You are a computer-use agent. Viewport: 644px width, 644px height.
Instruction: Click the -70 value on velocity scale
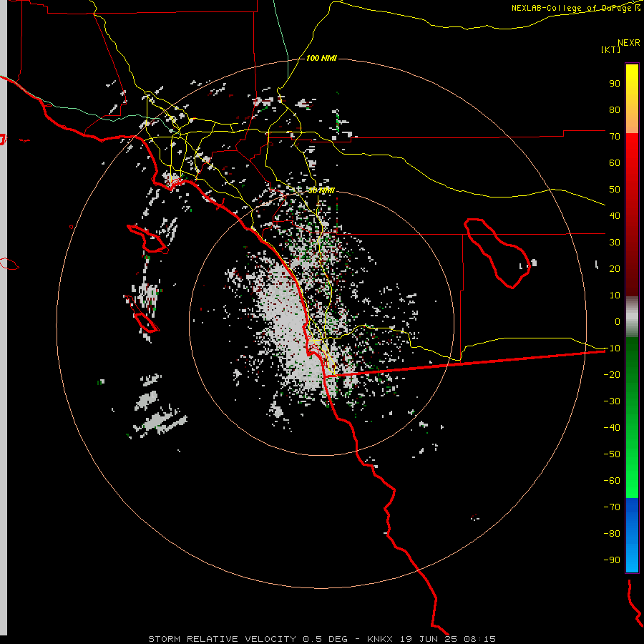612,507
